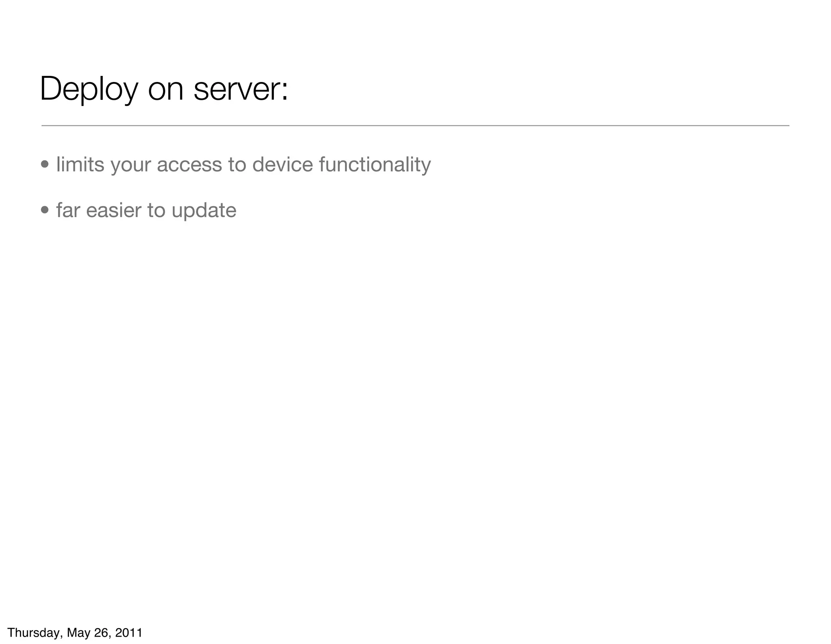Click the word 'server:' in the title

pos(241,89)
